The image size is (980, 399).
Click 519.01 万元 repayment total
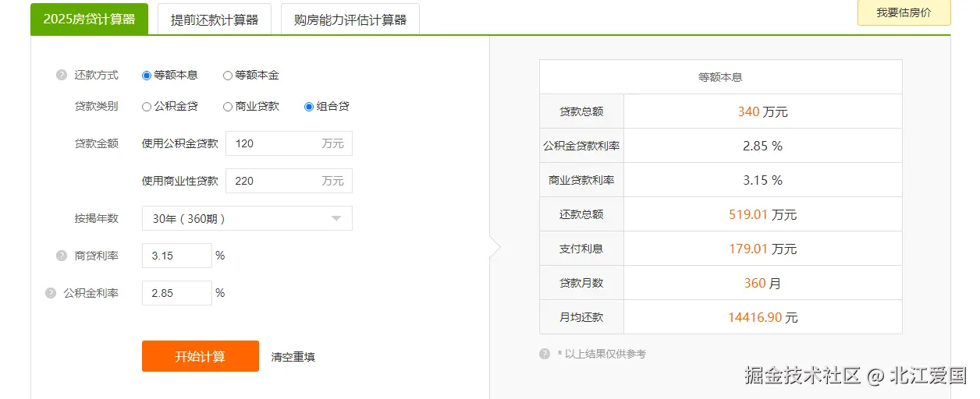763,214
